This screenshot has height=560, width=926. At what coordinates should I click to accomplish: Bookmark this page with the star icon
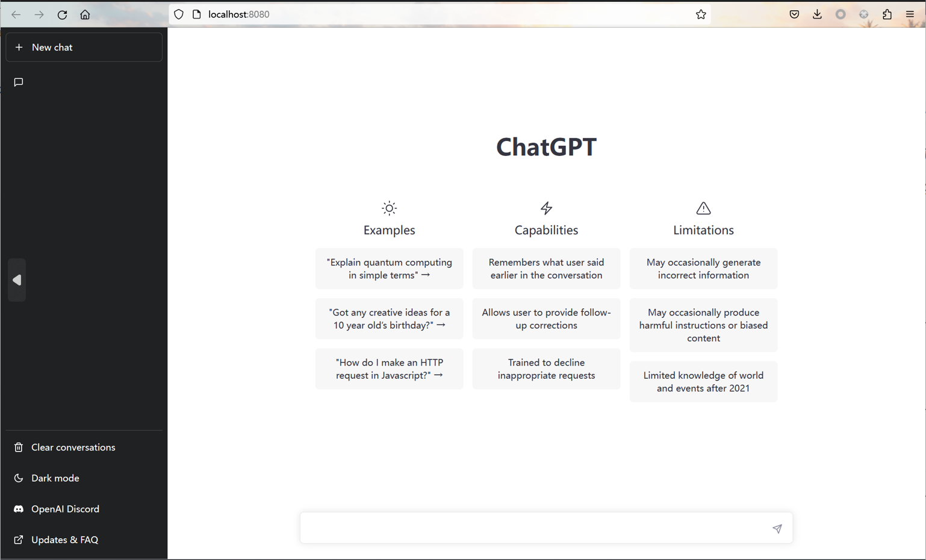(x=700, y=14)
